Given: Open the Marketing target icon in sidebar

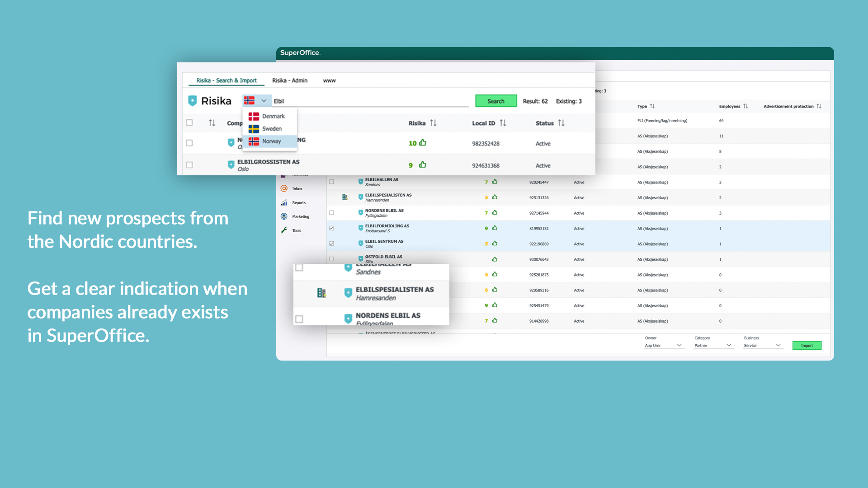Looking at the screenshot, I should (284, 216).
